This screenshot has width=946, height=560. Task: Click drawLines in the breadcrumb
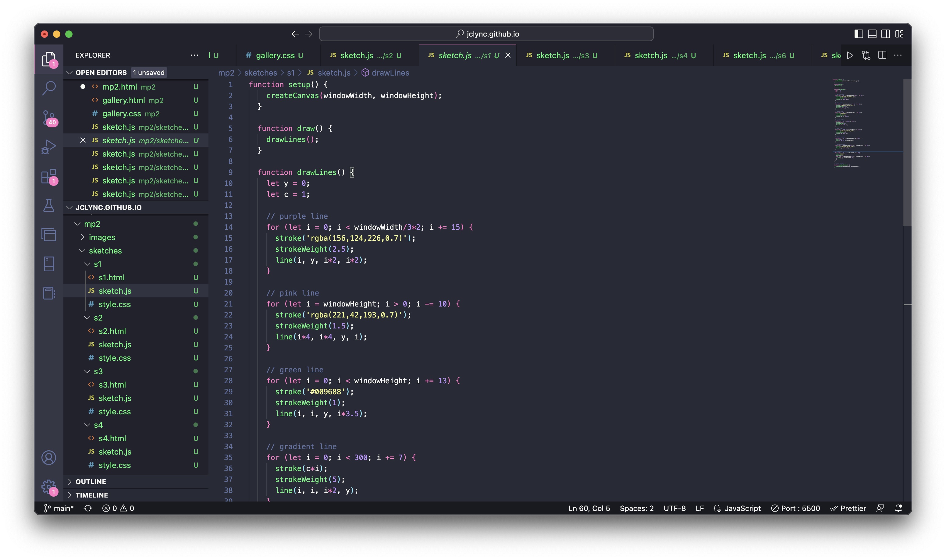(x=390, y=73)
